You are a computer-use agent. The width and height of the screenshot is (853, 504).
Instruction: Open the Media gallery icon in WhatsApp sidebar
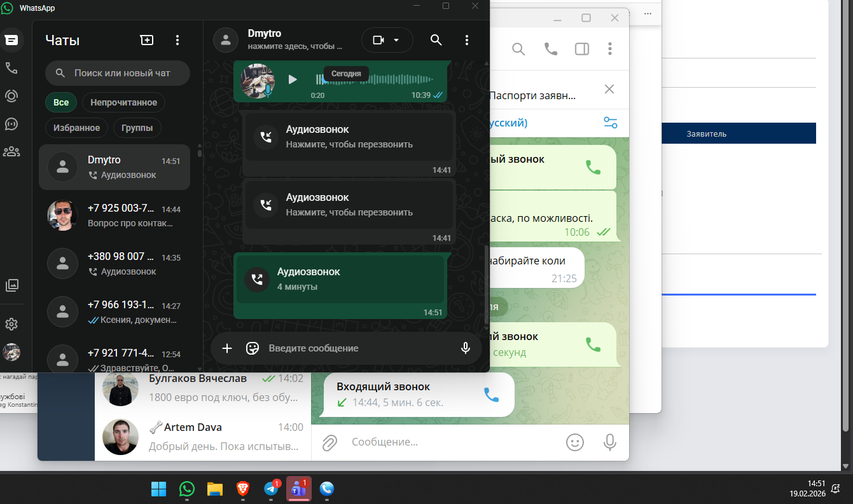[x=11, y=285]
